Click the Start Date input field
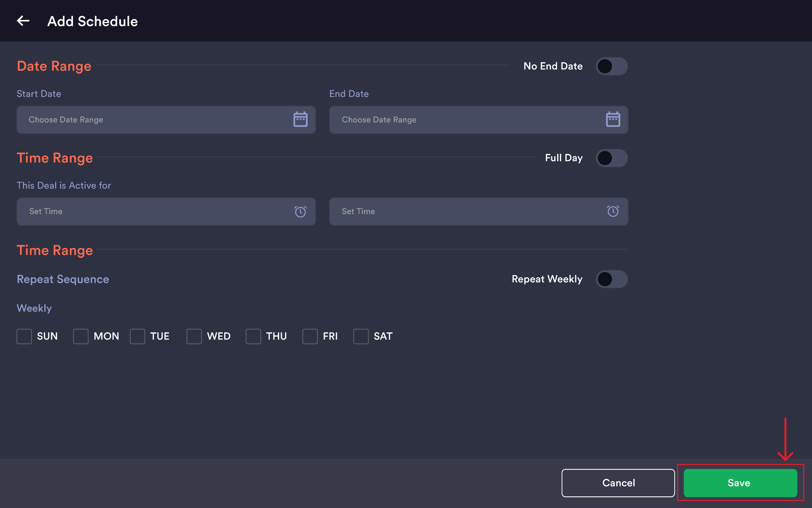The width and height of the screenshot is (812, 508). tap(166, 120)
